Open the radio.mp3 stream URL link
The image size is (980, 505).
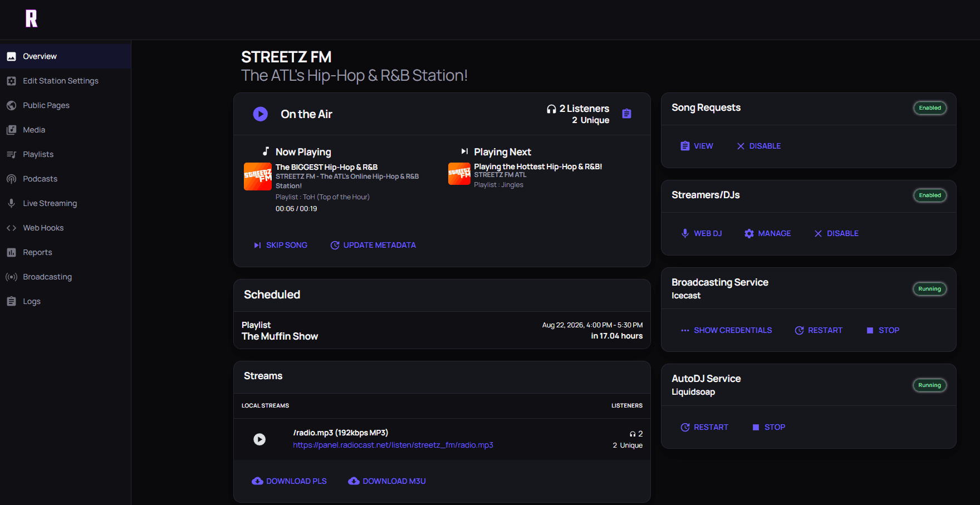393,445
